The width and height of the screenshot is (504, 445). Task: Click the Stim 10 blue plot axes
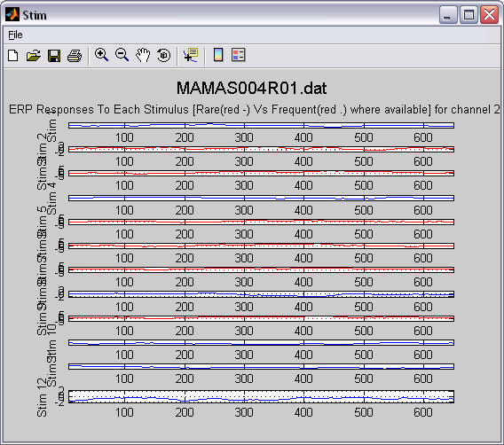(x=261, y=343)
